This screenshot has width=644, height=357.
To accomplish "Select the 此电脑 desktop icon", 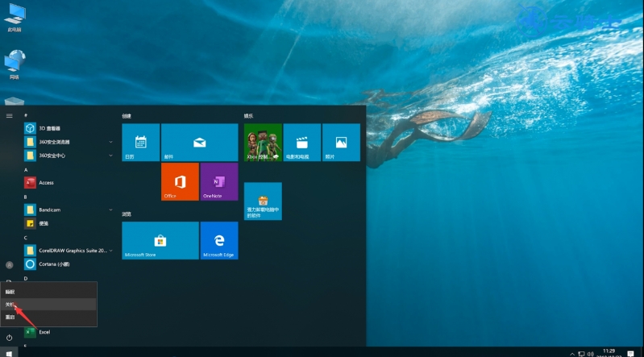I will coord(15,18).
